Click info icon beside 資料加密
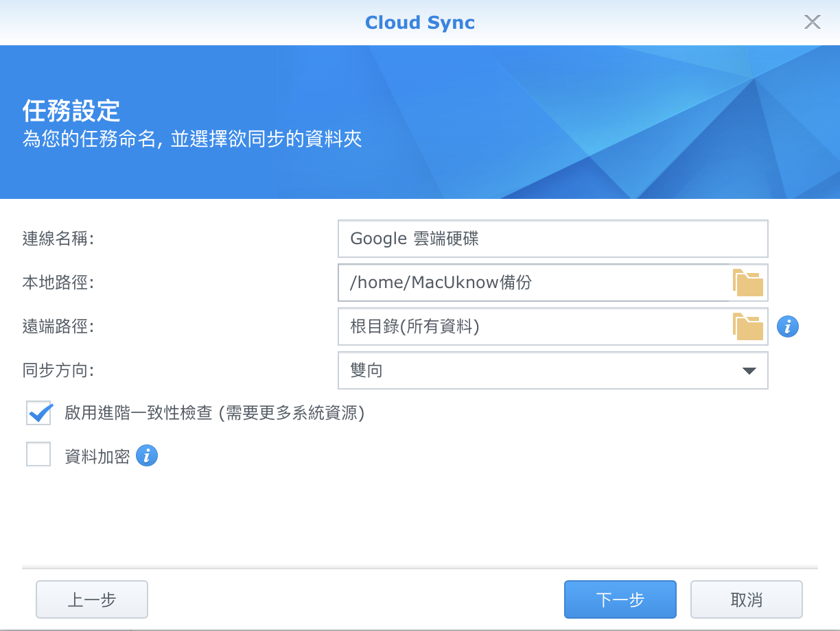Image resolution: width=840 pixels, height=631 pixels. click(147, 455)
